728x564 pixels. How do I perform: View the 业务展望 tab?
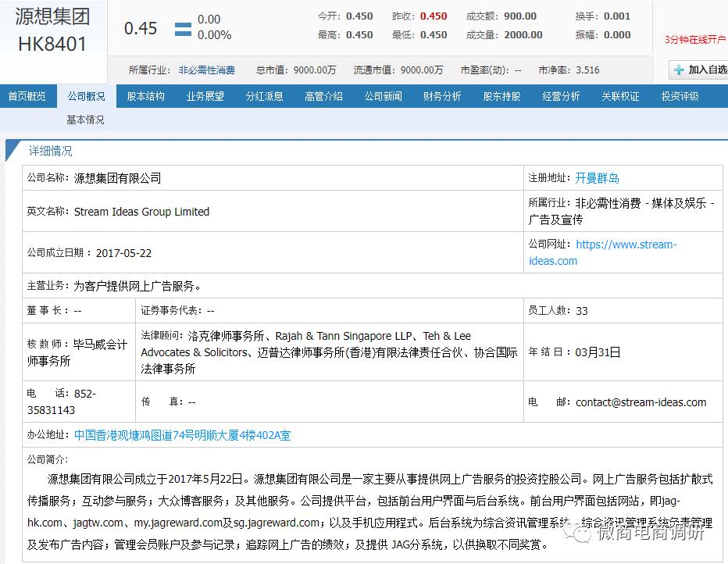pyautogui.click(x=205, y=95)
